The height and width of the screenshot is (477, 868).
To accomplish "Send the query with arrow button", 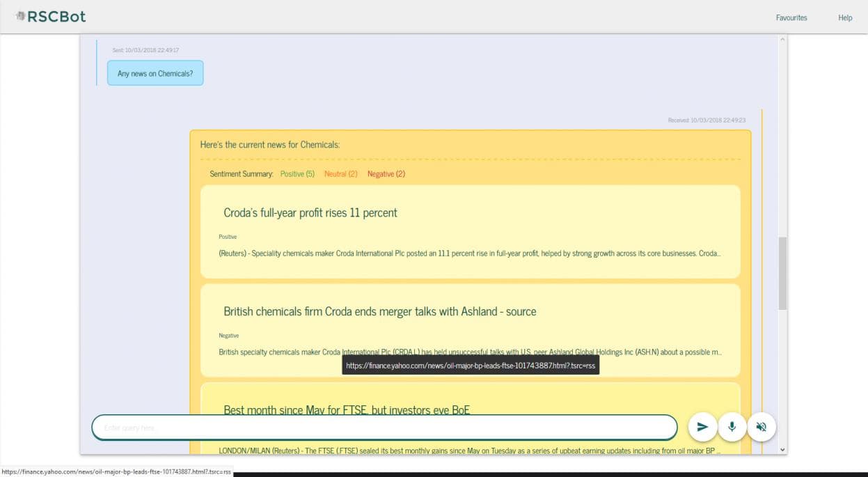I will pyautogui.click(x=702, y=427).
